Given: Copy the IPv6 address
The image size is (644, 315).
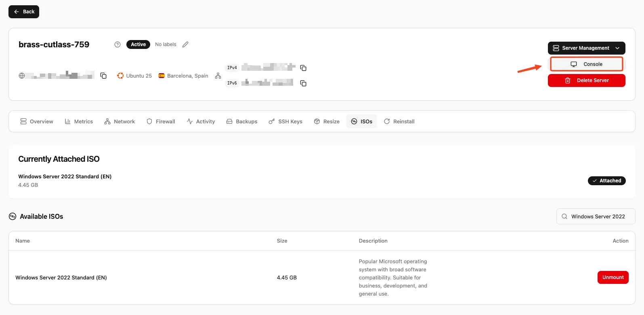Looking at the screenshot, I should [x=303, y=83].
